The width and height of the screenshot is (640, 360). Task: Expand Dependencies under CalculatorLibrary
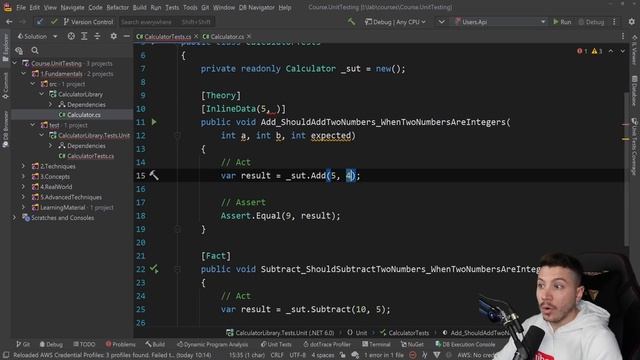tap(51, 104)
